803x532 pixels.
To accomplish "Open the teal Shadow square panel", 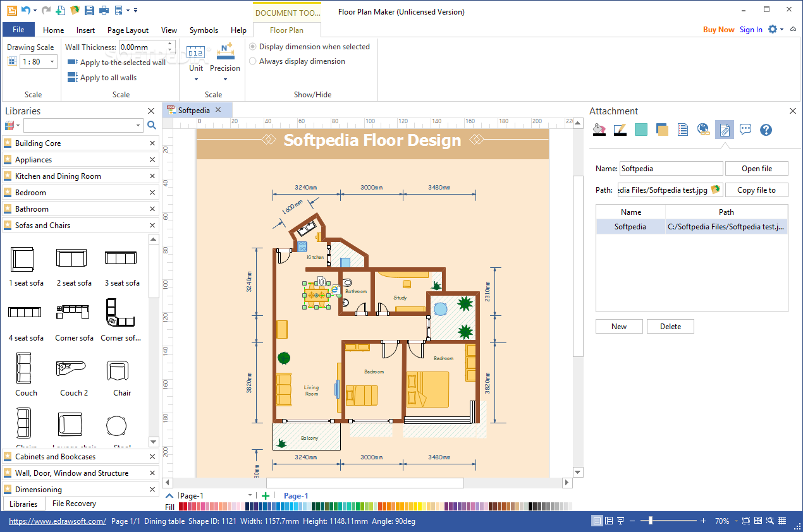I will [x=641, y=130].
